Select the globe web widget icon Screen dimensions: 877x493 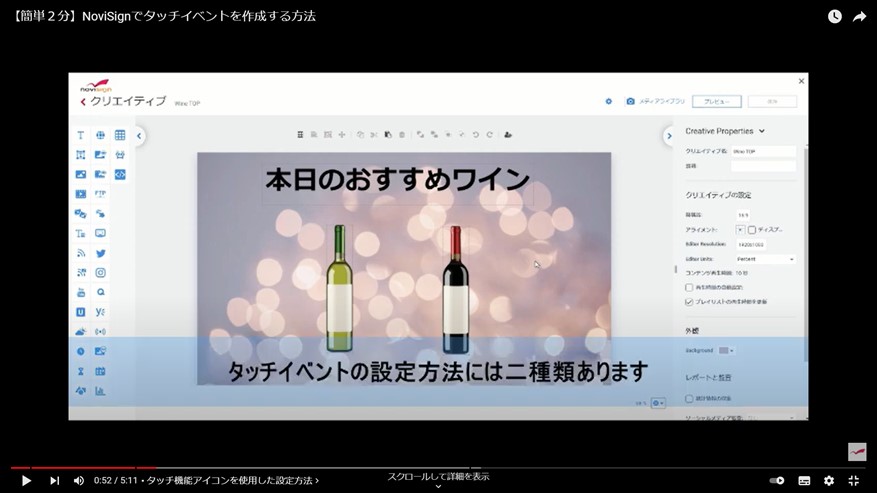click(x=100, y=135)
